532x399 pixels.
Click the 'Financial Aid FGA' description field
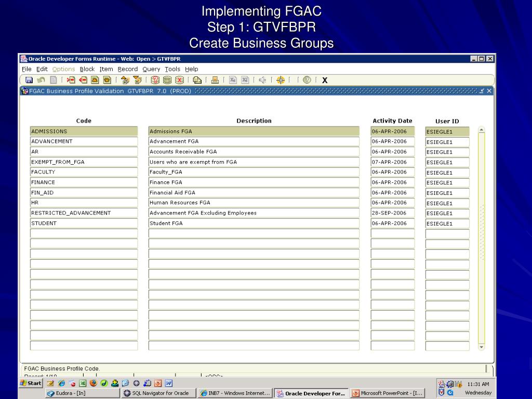click(254, 192)
